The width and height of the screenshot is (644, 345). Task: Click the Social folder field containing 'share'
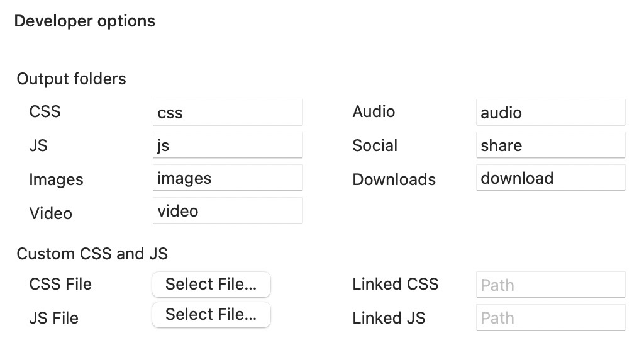pyautogui.click(x=550, y=145)
